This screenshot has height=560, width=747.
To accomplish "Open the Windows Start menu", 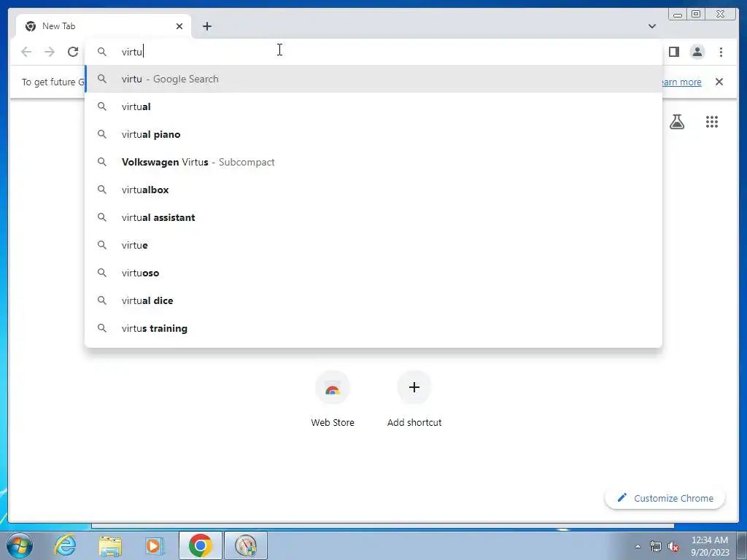I will 20,545.
